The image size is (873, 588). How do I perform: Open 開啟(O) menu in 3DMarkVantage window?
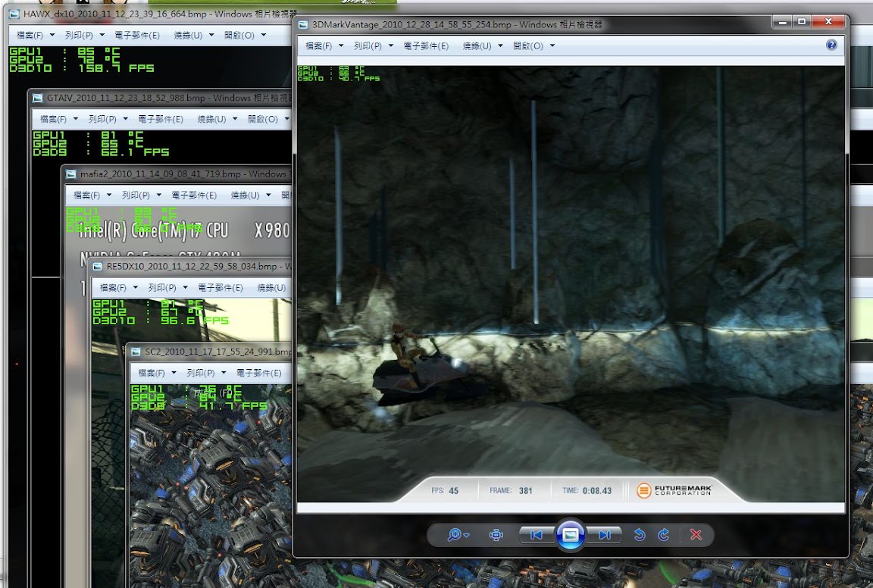pyautogui.click(x=527, y=45)
